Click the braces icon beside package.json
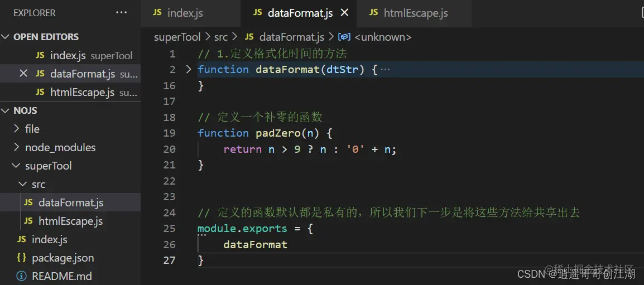The image size is (644, 285). 21,258
